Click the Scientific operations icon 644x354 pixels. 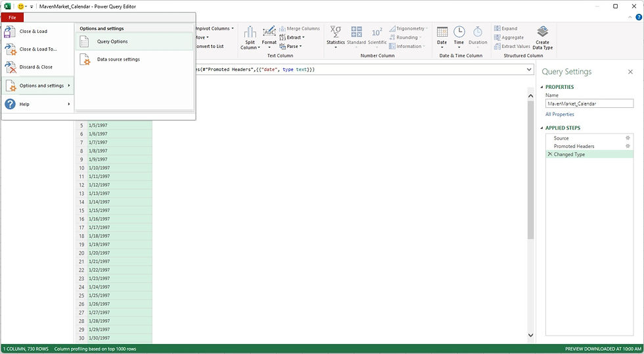coord(377,36)
